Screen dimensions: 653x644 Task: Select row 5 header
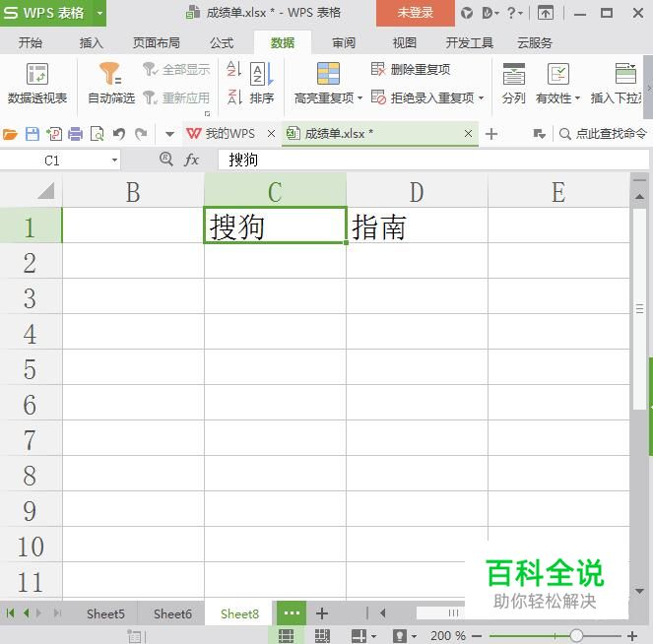[x=31, y=369]
